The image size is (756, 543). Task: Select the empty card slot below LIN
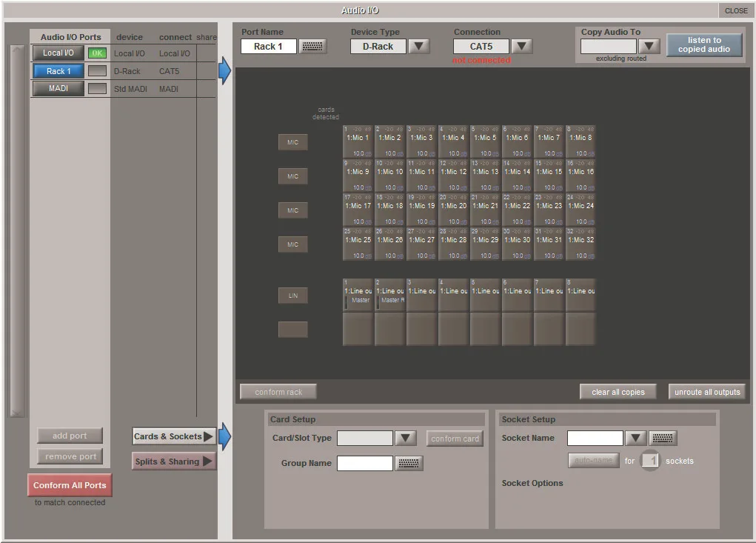(292, 330)
